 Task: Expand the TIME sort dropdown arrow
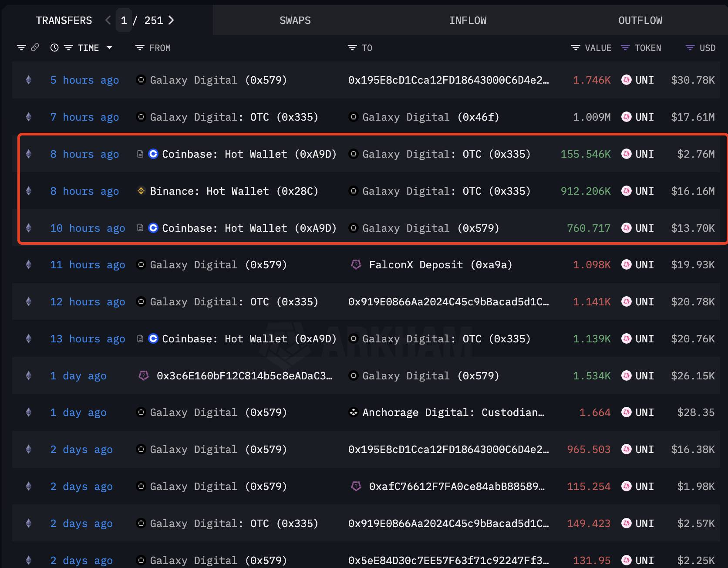pyautogui.click(x=109, y=47)
